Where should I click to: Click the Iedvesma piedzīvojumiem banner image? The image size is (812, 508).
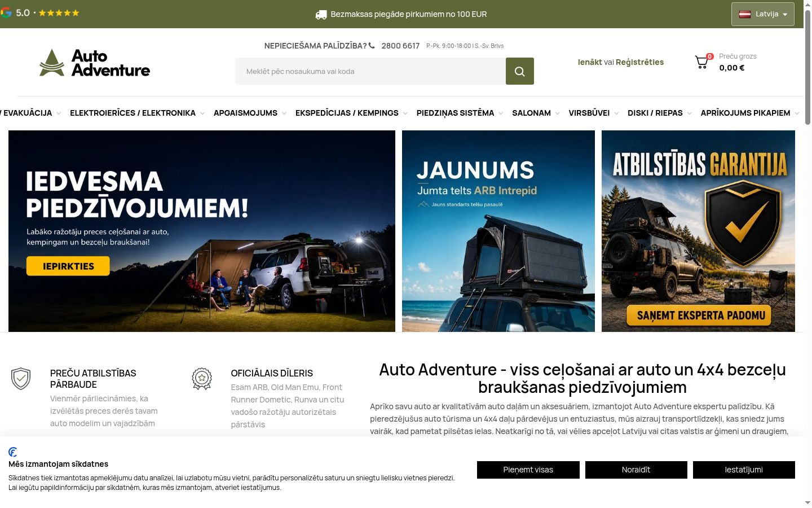[x=202, y=231]
